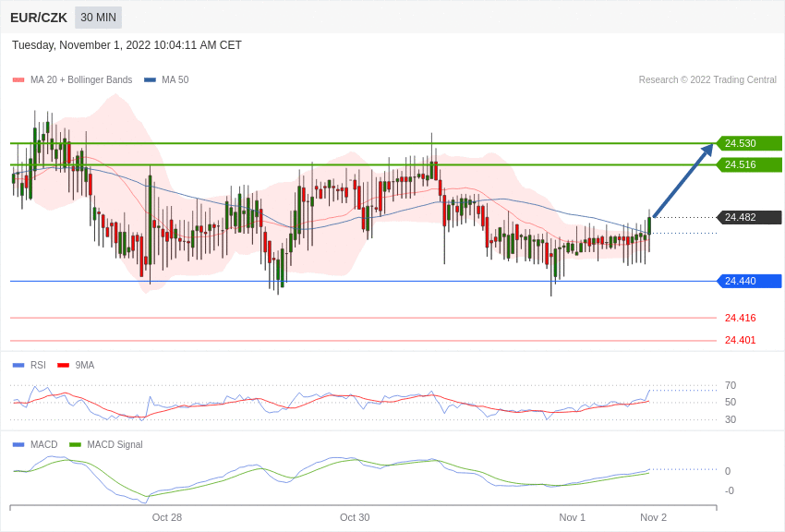Image resolution: width=785 pixels, height=532 pixels.
Task: Click the 24.401 red support value
Action: click(x=741, y=340)
